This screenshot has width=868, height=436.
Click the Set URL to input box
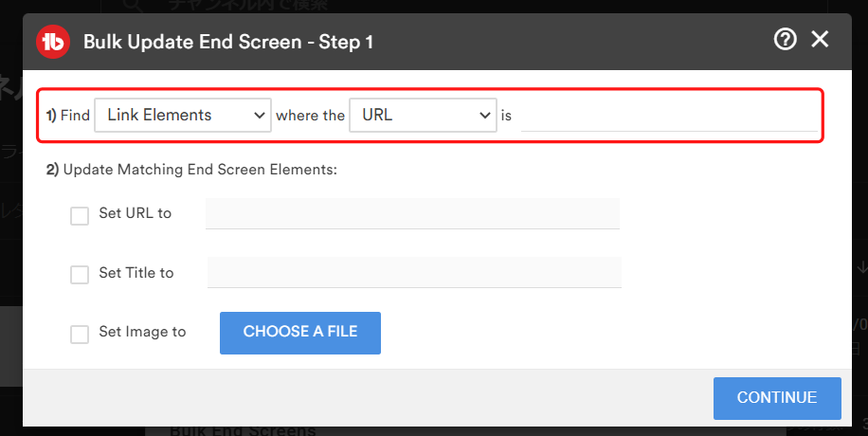(412, 214)
